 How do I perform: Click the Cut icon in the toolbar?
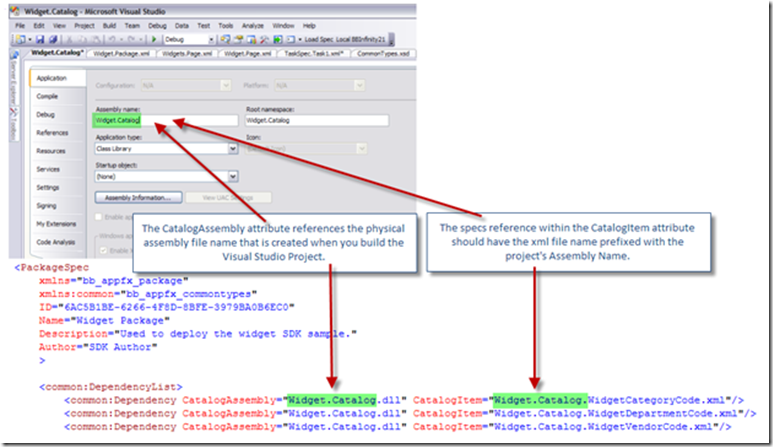point(70,39)
